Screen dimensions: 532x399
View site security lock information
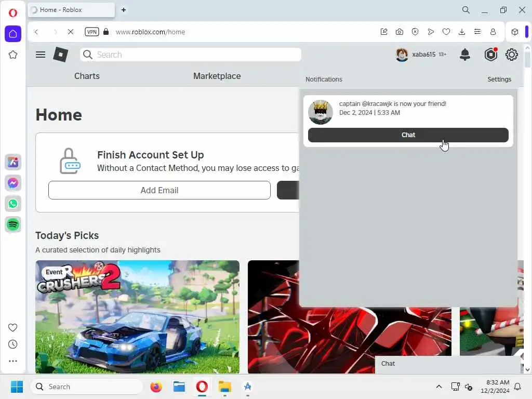pos(106,32)
